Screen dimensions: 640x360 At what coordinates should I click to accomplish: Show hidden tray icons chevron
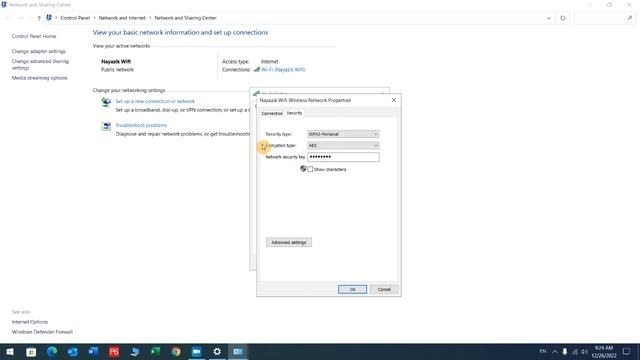(x=555, y=351)
